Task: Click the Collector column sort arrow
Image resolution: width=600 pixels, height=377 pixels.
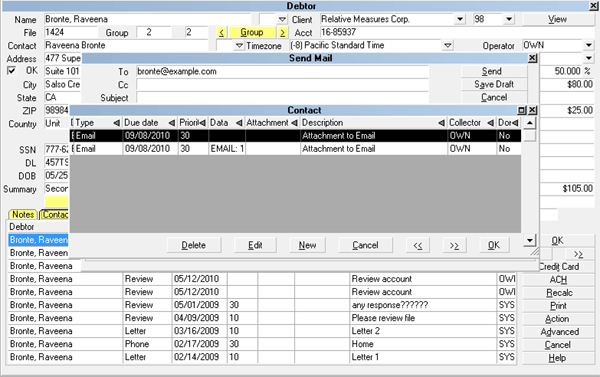Action: pos(491,123)
